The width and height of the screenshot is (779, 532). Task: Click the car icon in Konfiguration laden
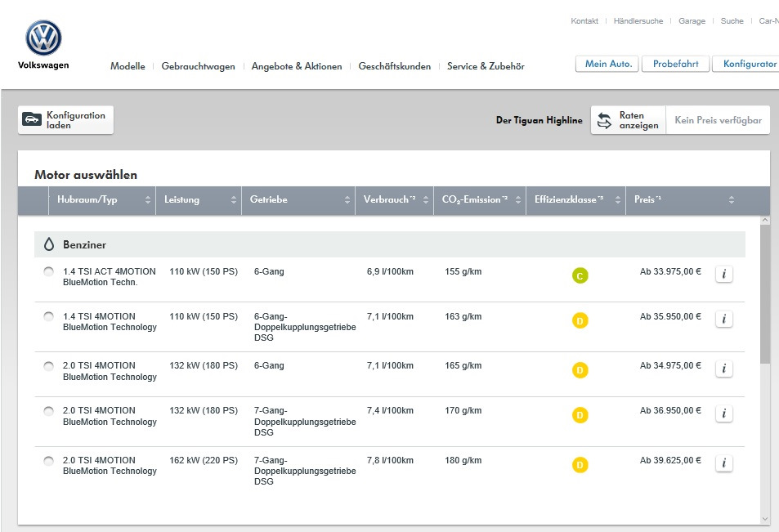click(32, 120)
